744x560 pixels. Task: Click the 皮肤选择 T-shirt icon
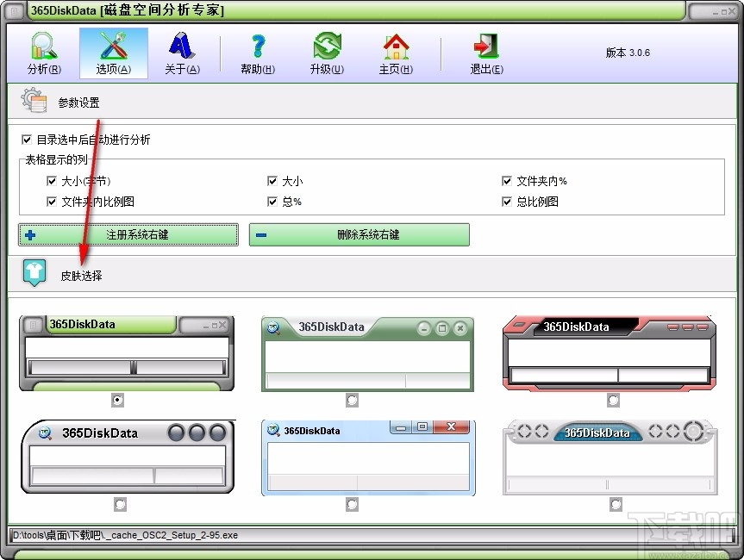tap(34, 273)
